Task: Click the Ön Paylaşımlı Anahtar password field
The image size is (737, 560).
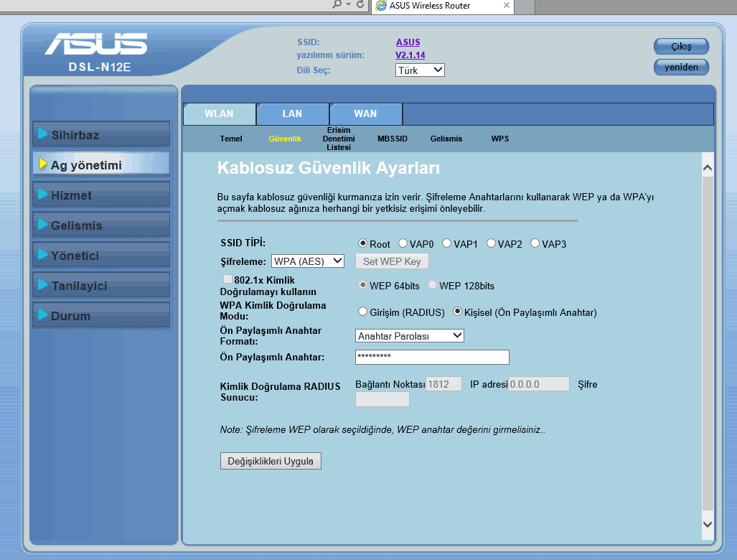Action: tap(432, 358)
